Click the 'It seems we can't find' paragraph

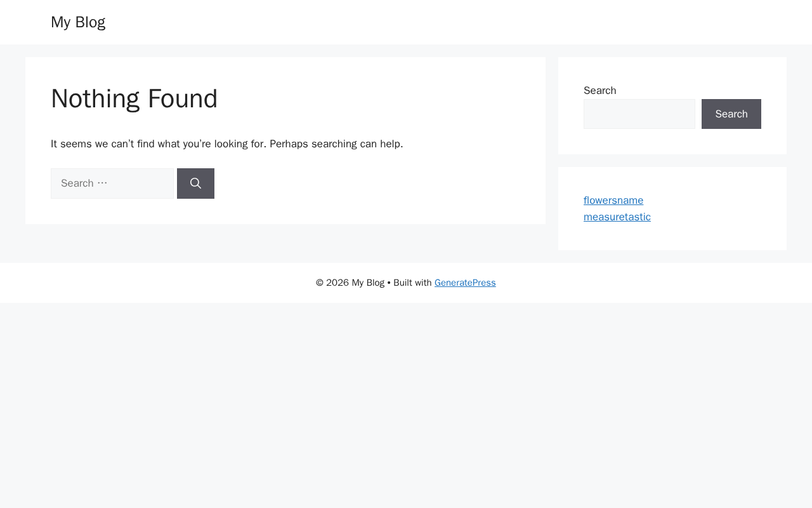coord(227,144)
